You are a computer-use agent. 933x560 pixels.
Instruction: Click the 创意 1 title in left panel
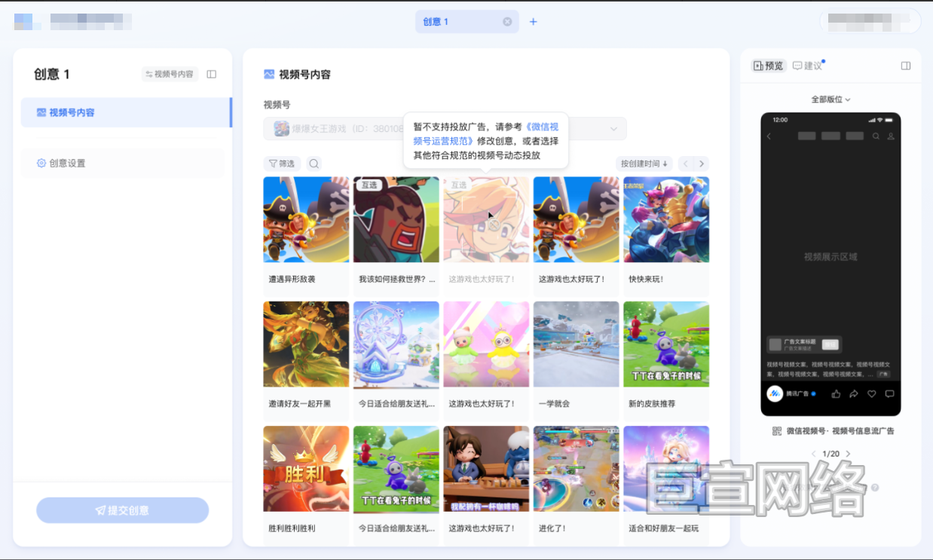(52, 74)
